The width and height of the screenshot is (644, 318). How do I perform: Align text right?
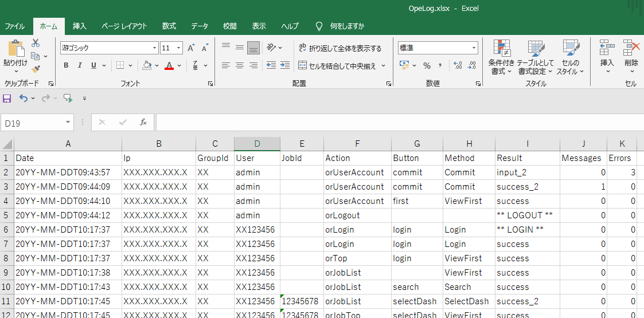[253, 65]
